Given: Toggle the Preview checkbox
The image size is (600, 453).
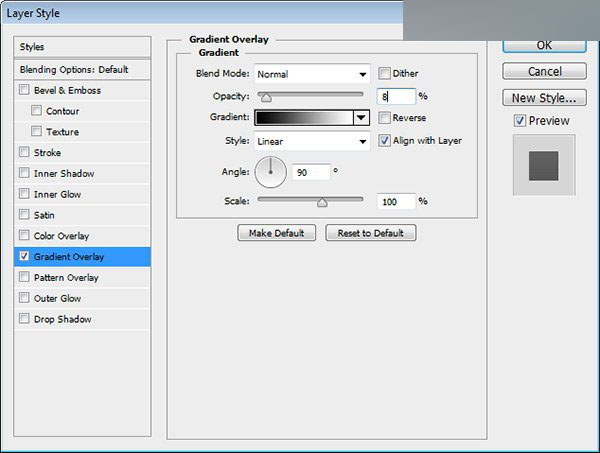Looking at the screenshot, I should pyautogui.click(x=519, y=121).
